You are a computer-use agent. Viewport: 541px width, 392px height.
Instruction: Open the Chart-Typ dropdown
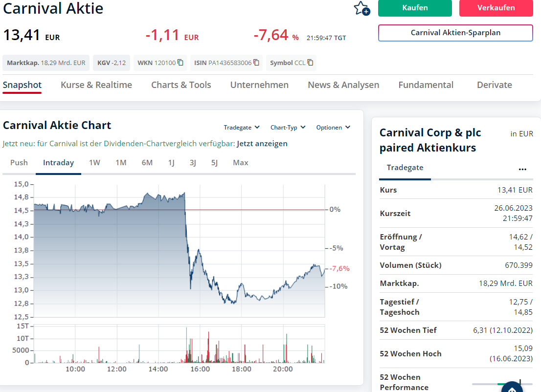click(288, 128)
